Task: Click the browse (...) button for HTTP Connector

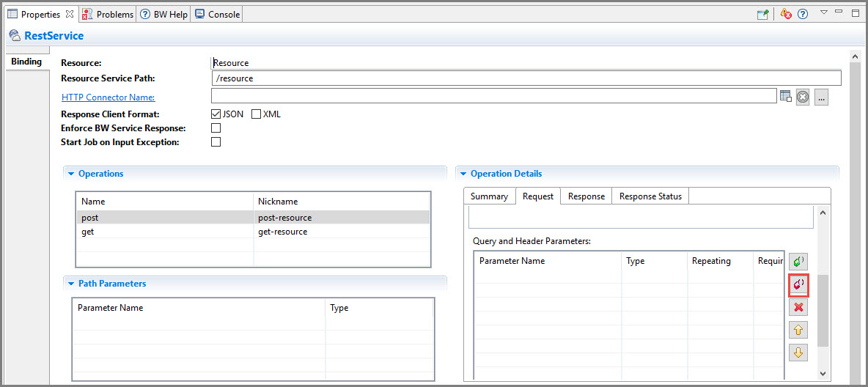Action: click(x=822, y=97)
